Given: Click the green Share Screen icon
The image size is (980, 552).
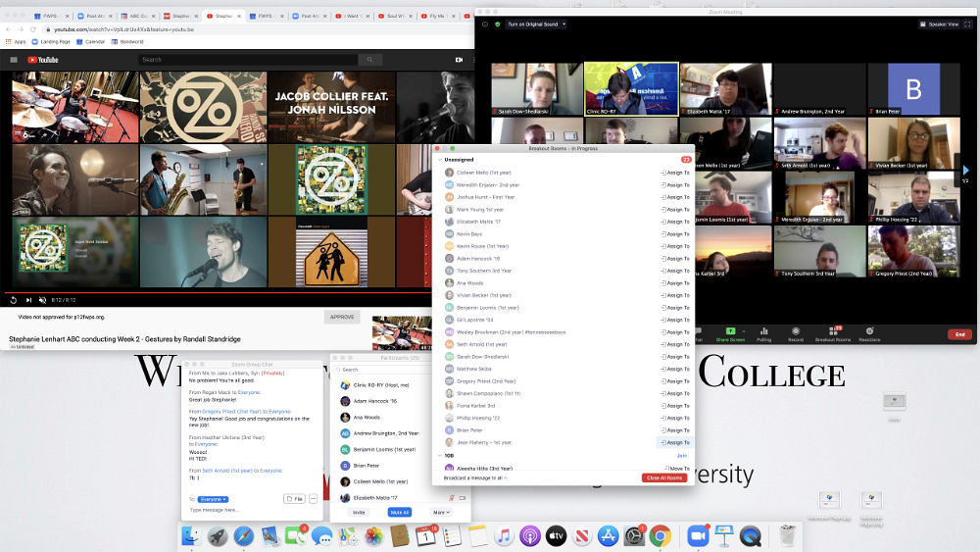Looking at the screenshot, I should point(730,331).
